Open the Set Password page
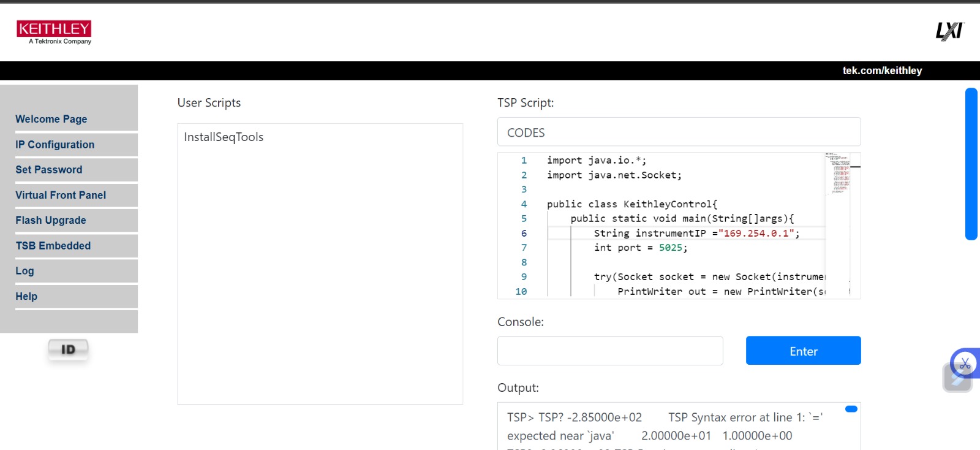 pyautogui.click(x=49, y=170)
